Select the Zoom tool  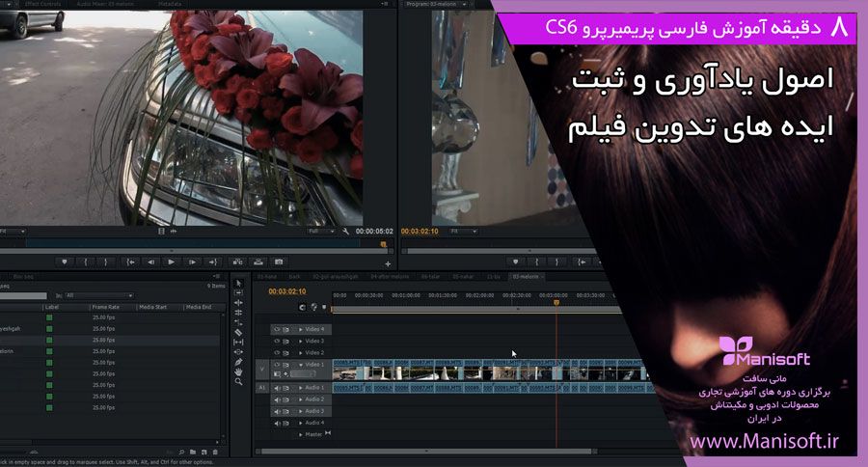click(x=238, y=382)
